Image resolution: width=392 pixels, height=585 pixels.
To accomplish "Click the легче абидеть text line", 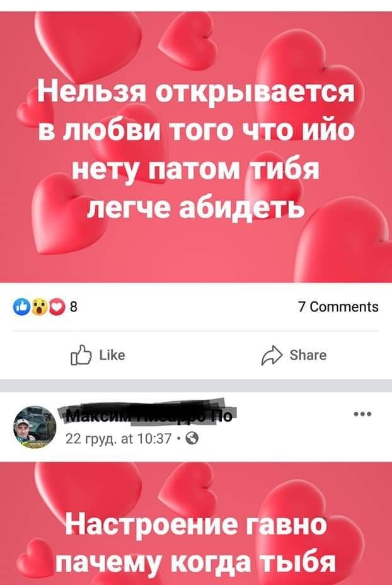I will pyautogui.click(x=195, y=209).
